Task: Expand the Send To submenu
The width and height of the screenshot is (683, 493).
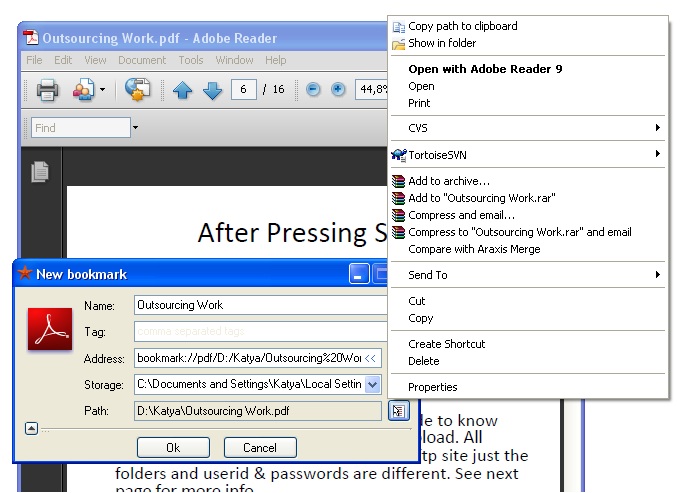Action: tap(527, 275)
